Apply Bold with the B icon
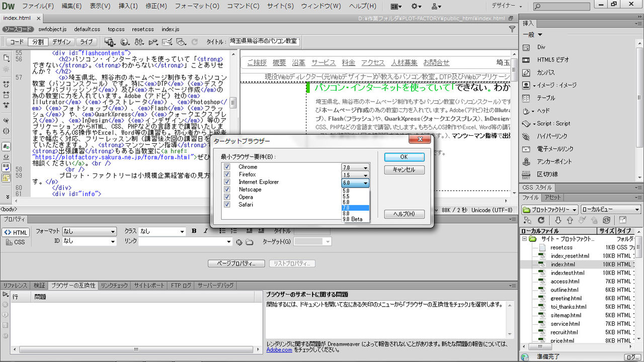Screen dimensions: 644x362 pos(194,231)
